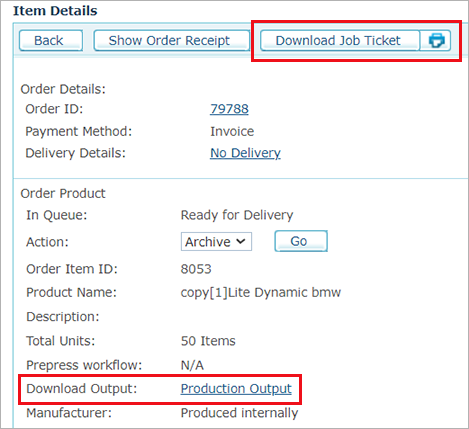Click the chevron arrow in Archive combo box
Viewport: 469px width, 429px height.
click(241, 241)
